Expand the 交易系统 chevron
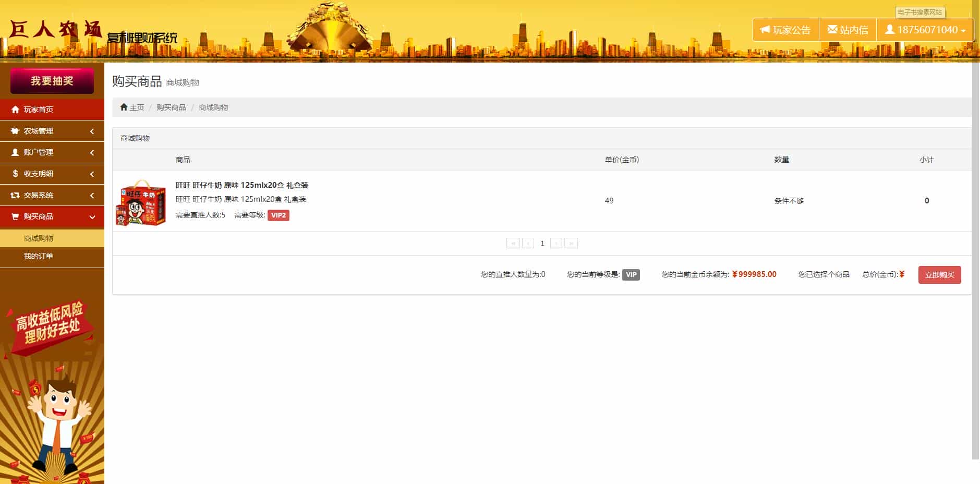Screen dimensions: 980x484 92,196
